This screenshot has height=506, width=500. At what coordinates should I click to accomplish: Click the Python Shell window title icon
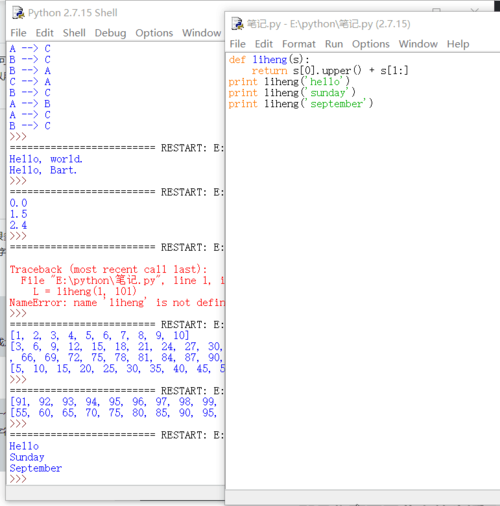tap(18, 13)
